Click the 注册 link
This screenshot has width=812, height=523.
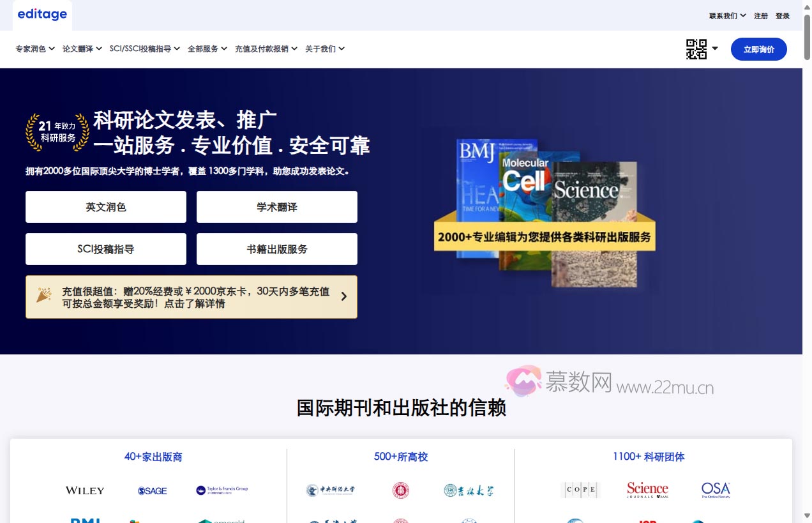[762, 15]
